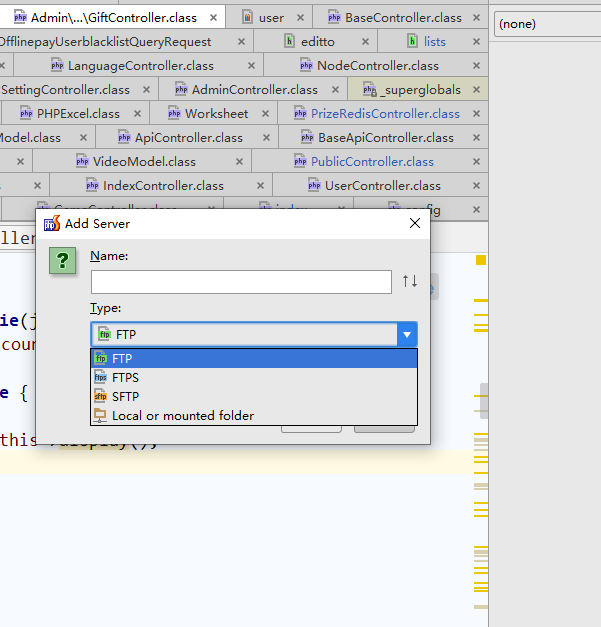The width and height of the screenshot is (601, 627).
Task: Close the VideoModel.class tab
Action: [x=239, y=162]
